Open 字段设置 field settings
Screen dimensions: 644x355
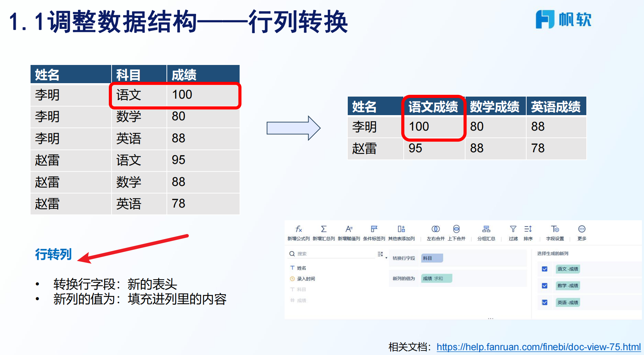click(x=555, y=233)
